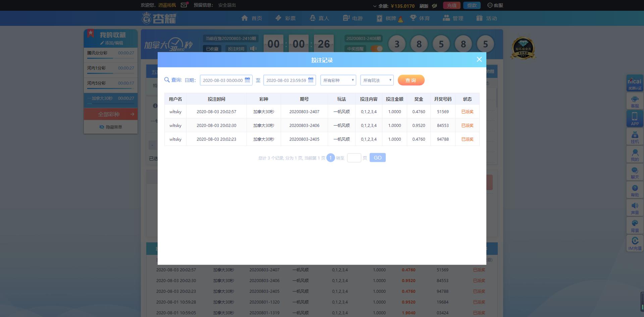Open 客服 icon in right sidebar
Image resolution: width=644 pixels, height=317 pixels.
635,101
